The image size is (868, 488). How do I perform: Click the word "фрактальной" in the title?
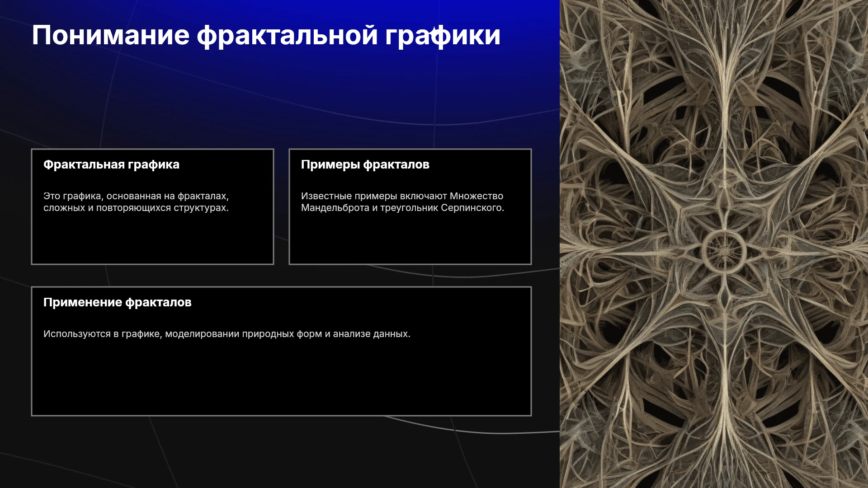[287, 35]
